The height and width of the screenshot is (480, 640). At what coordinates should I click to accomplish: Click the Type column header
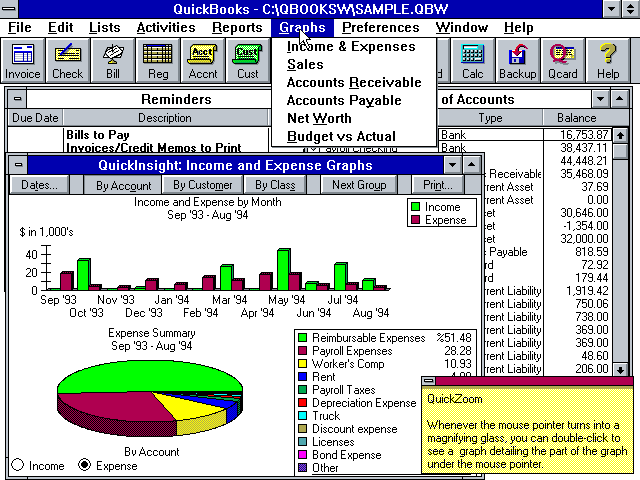(490, 118)
